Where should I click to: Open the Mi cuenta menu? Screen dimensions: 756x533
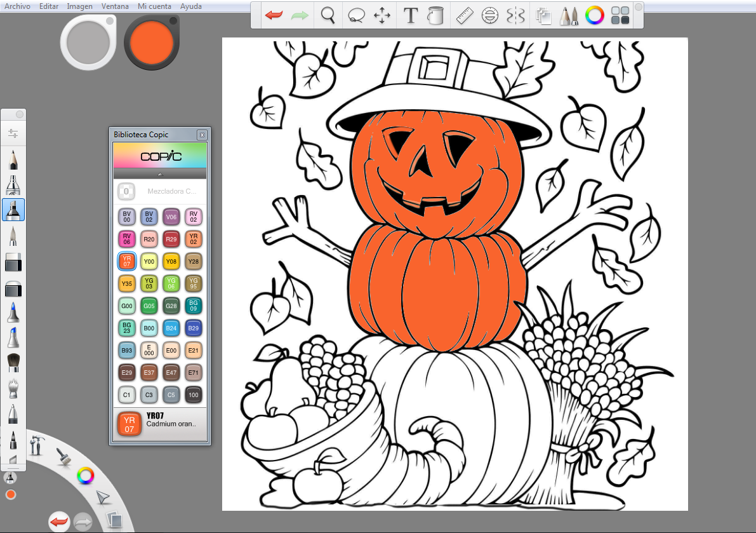tap(154, 6)
